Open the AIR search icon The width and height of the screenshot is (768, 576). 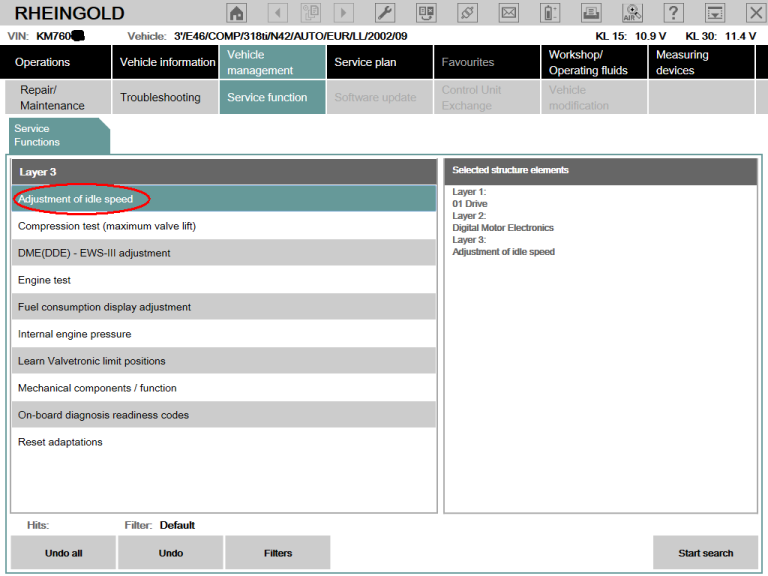[632, 13]
